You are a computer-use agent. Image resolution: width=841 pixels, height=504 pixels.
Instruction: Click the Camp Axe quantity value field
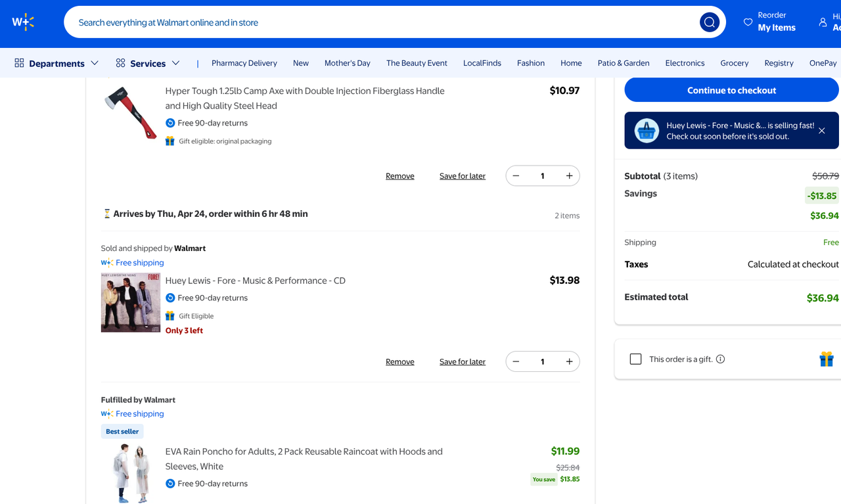pyautogui.click(x=543, y=175)
